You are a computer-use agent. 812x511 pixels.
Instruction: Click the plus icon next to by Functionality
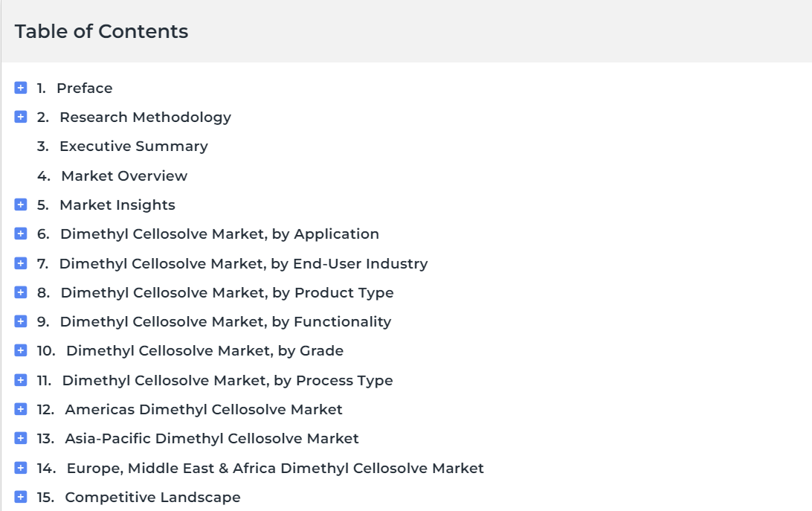21,321
